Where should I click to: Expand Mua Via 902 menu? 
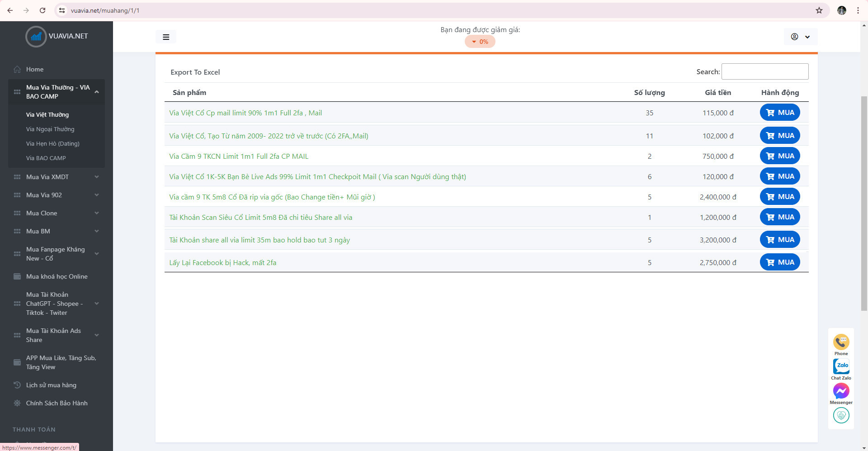pyautogui.click(x=57, y=195)
